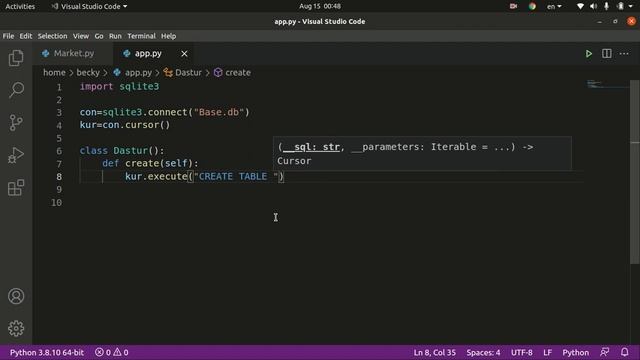This screenshot has height=360, width=640.
Task: Click the vertical editor scrollbar
Action: click(x=635, y=171)
